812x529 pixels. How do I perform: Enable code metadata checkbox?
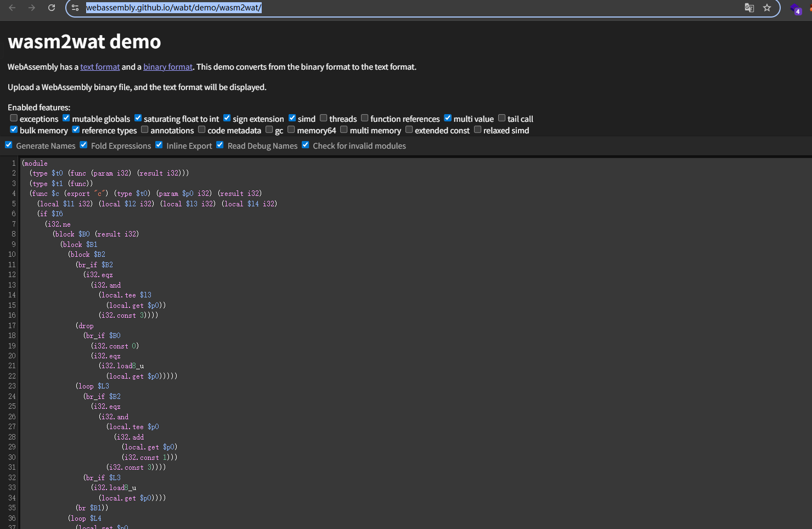[201, 130]
